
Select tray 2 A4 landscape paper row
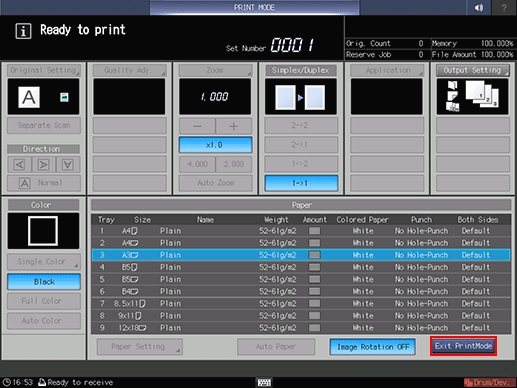click(x=301, y=243)
